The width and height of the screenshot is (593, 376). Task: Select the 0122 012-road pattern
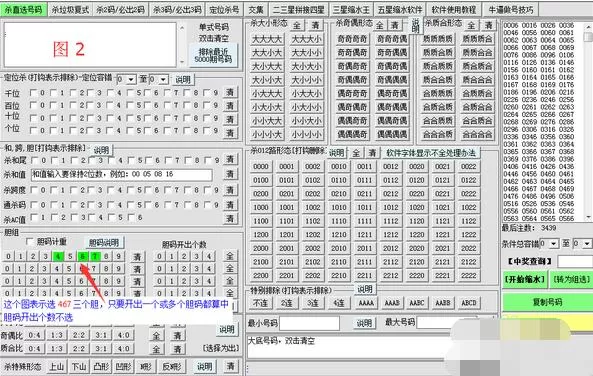(x=469, y=180)
